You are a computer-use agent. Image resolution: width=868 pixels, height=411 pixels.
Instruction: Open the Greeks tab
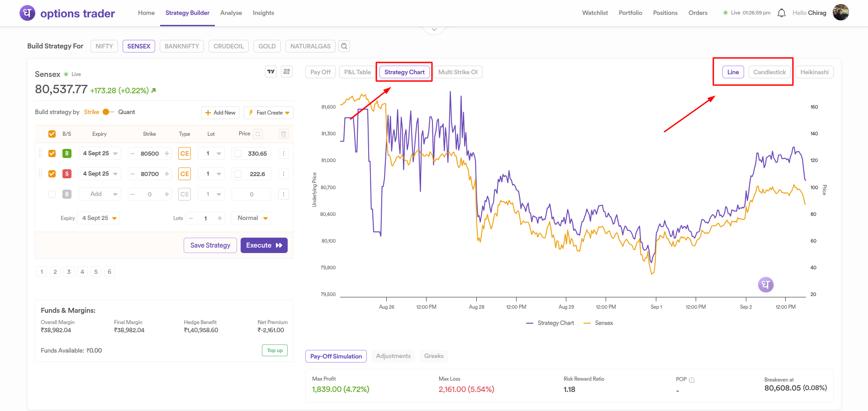433,356
